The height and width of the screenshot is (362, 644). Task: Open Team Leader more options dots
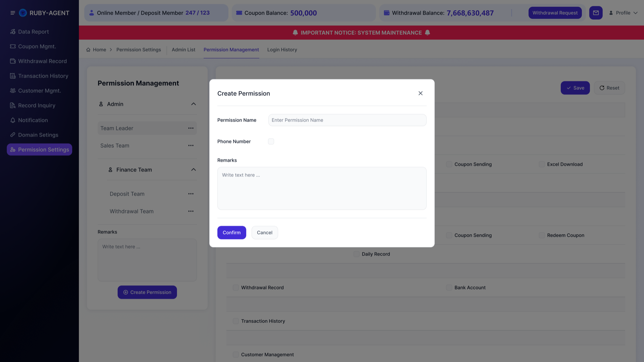coord(191,128)
